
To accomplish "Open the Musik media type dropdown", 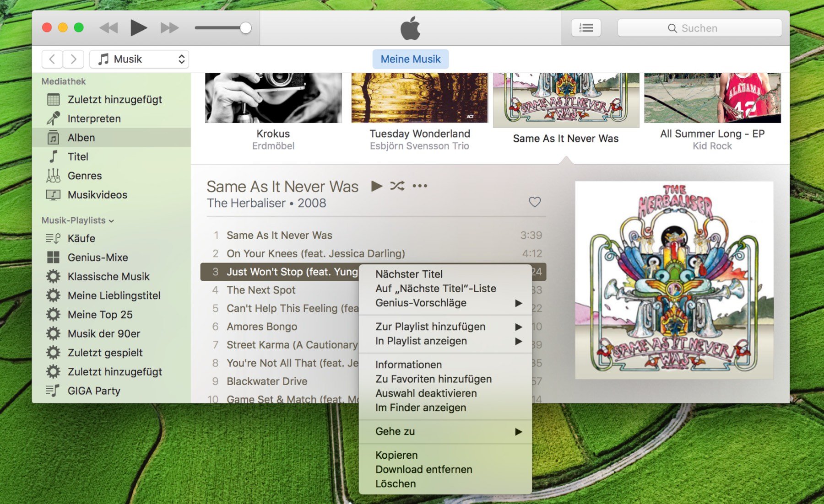I will point(139,59).
